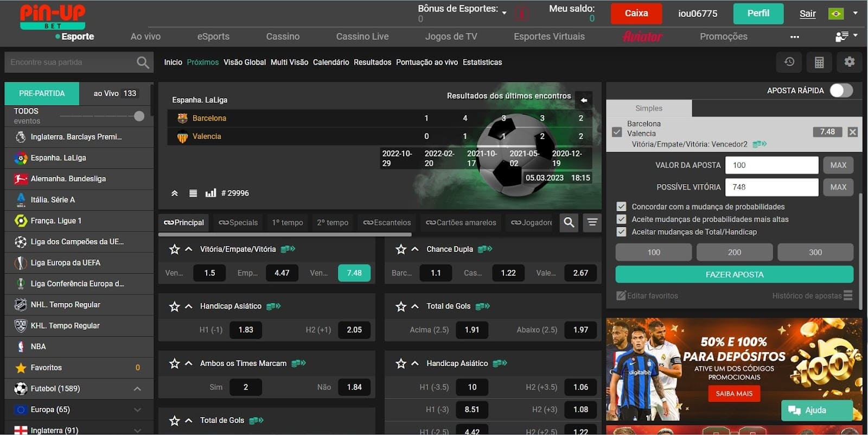This screenshot has width=868, height=435.
Task: Select the PRE-PARTIDA tab
Action: (x=42, y=93)
